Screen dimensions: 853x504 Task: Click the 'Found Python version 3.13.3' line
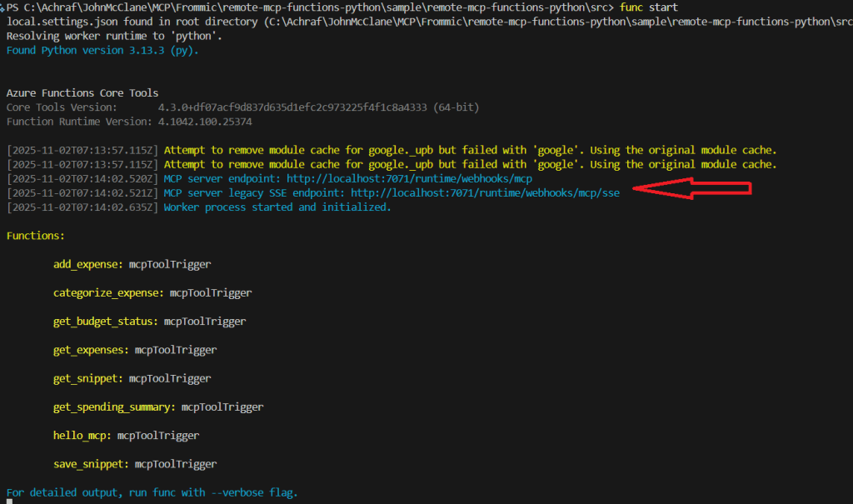tap(102, 50)
